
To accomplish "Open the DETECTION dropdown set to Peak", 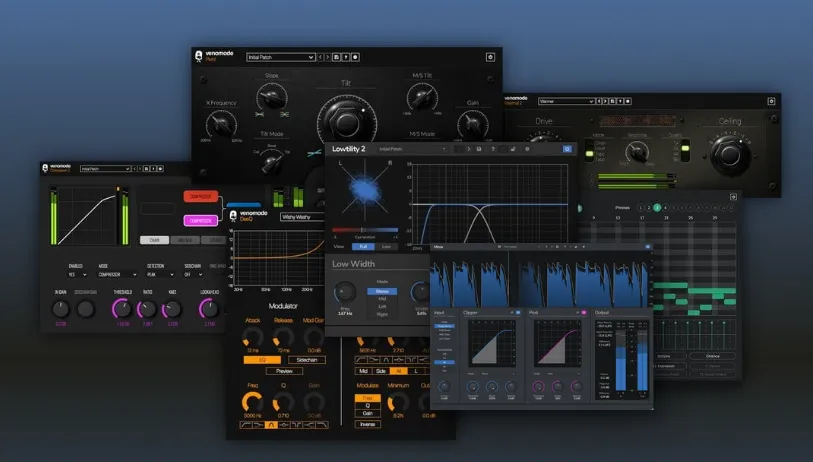I will [160, 274].
